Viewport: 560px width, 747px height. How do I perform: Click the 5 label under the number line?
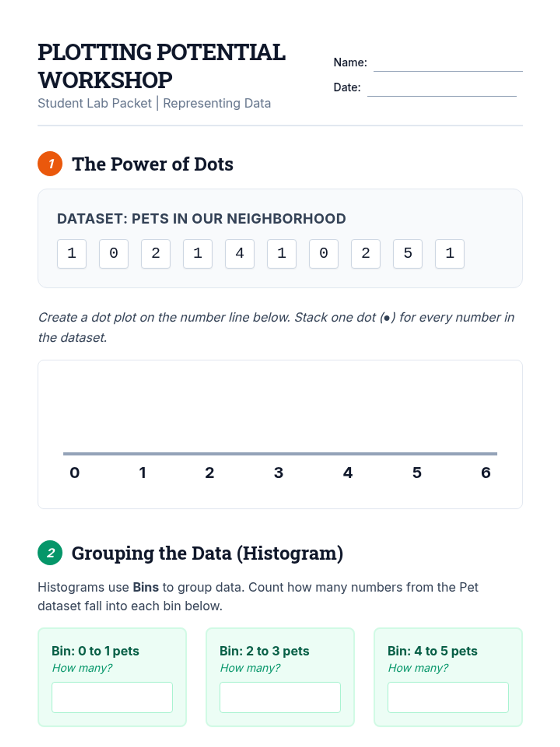pyautogui.click(x=417, y=472)
